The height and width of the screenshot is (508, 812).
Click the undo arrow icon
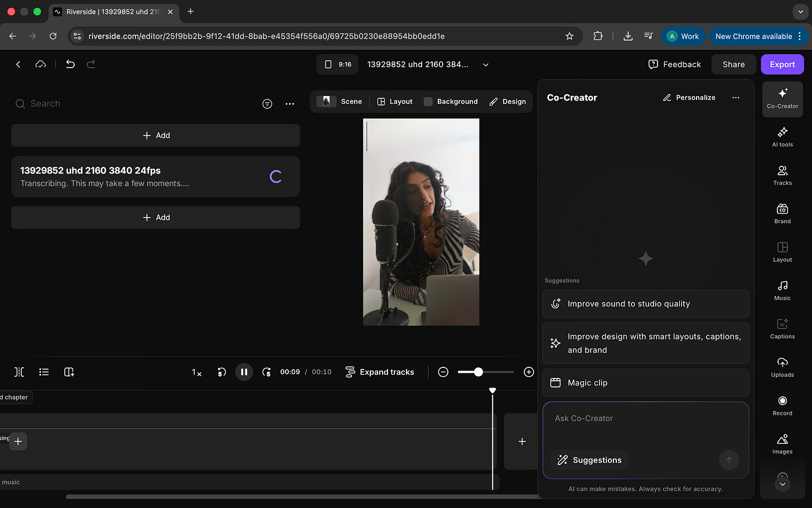(x=70, y=64)
